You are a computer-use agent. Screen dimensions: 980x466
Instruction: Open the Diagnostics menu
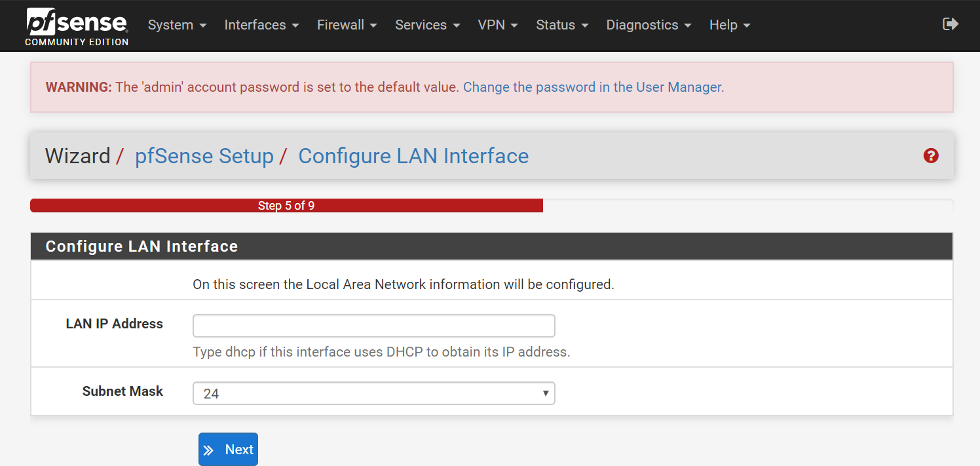pos(649,25)
